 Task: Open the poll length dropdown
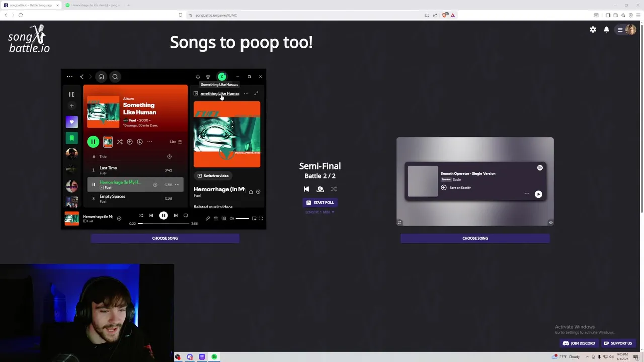(320, 212)
